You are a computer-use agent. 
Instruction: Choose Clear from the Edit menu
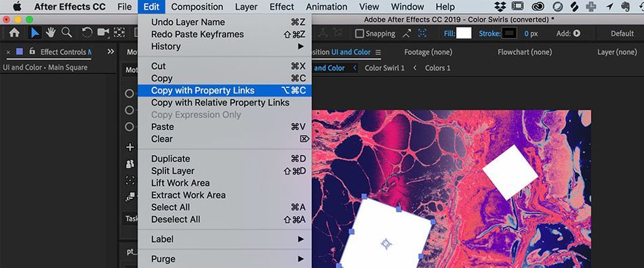pos(224,139)
